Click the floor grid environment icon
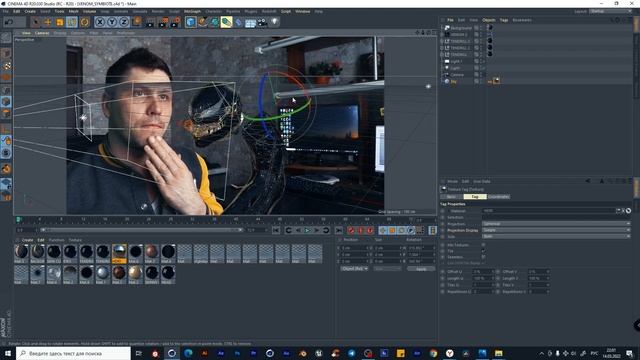Viewport: 640px width, 360px height. tap(250, 22)
